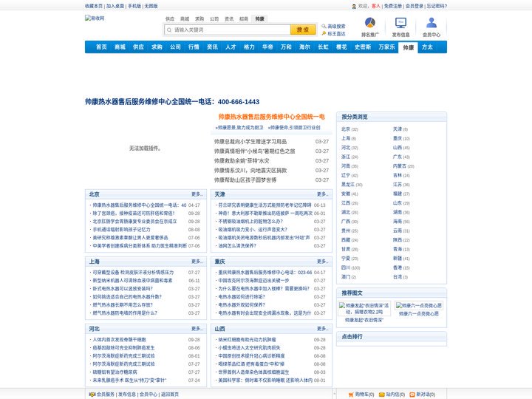Open 华帝 in the blue navigation bar
532x399 pixels.
coord(267,47)
